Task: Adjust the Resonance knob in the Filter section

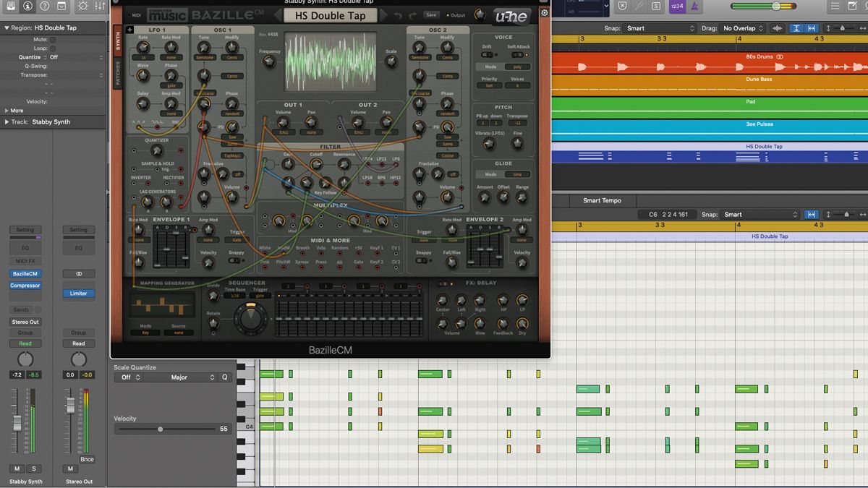Action: [343, 163]
